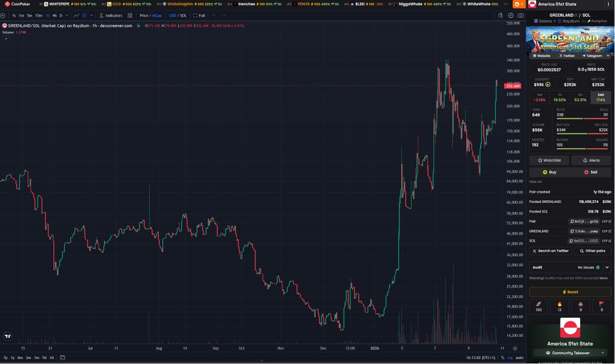Image resolution: width=615 pixels, height=364 pixels.
Task: Select the 6H stats period 53.31%
Action: (580, 97)
